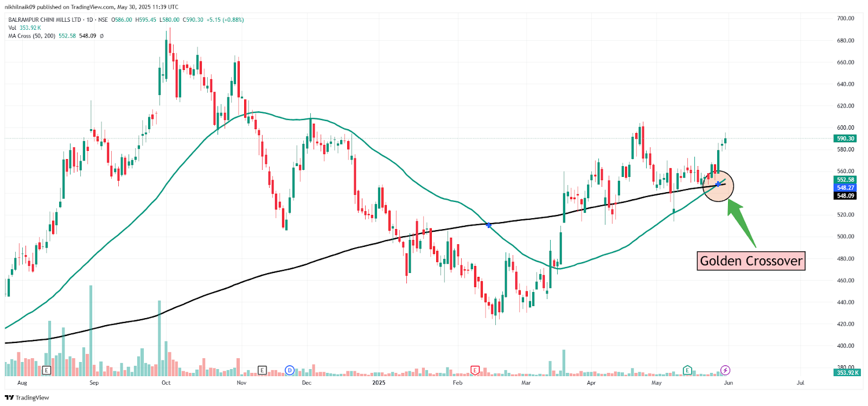
Task: Click the Nov label on time axis
Action: click(241, 383)
